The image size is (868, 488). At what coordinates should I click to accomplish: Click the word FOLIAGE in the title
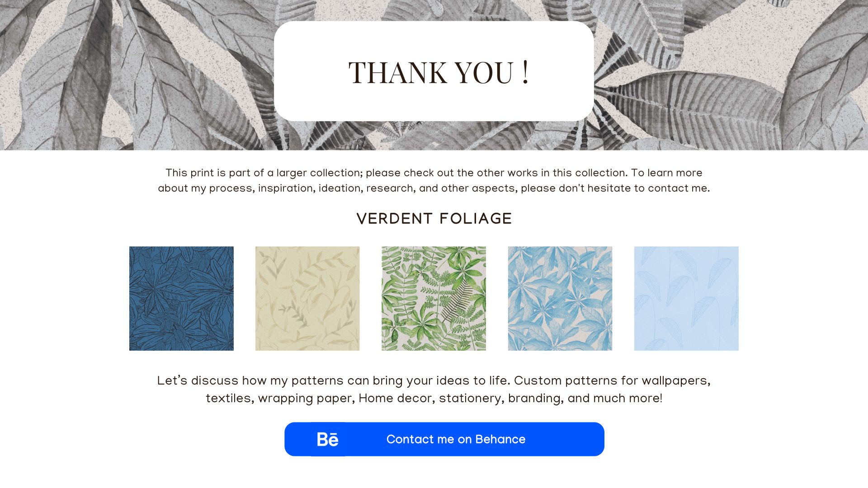476,219
